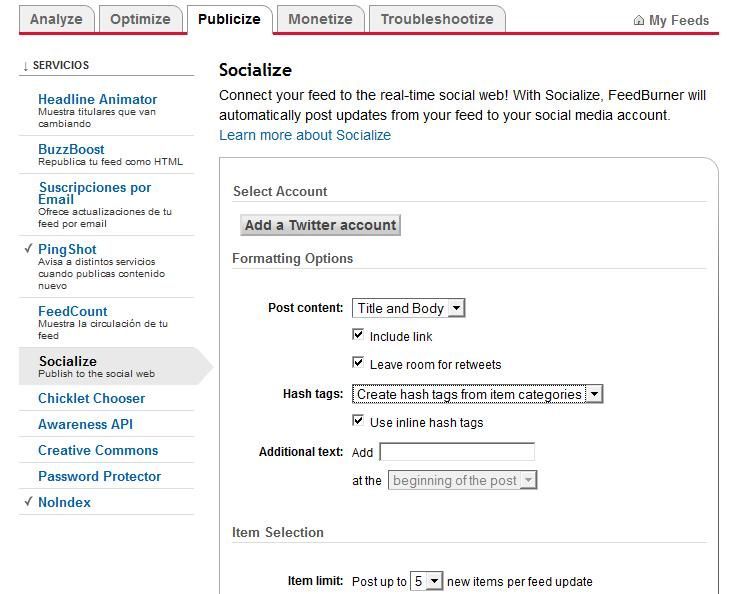Click the Servicios down arrow icon
Image resolution: width=739 pixels, height=594 pixels.
(25, 66)
